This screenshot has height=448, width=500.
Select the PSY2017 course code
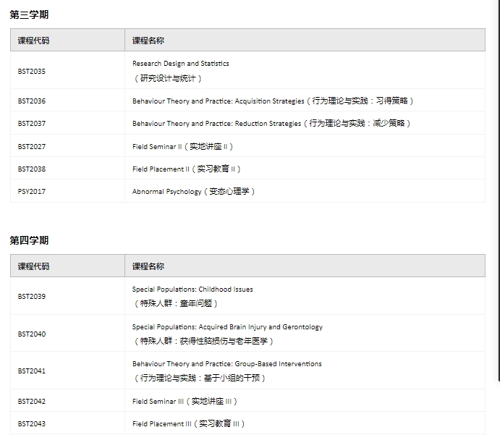(32, 192)
